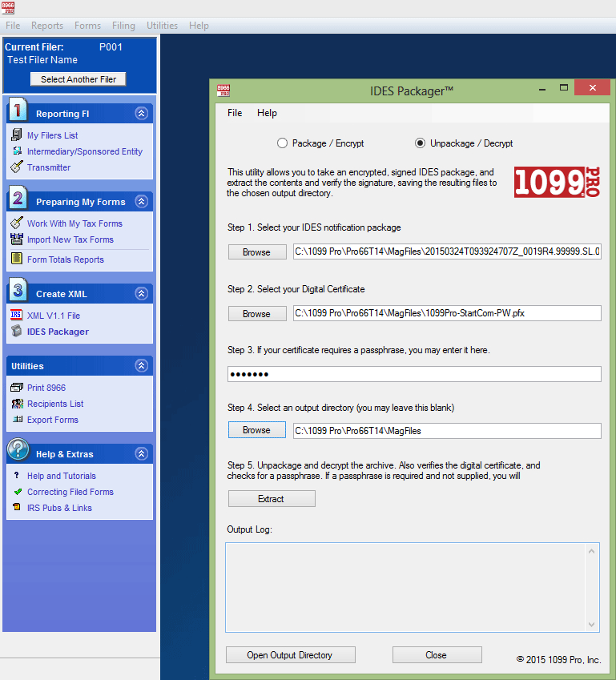Open the Correcting Filed Forms link
616x680 pixels.
(70, 492)
